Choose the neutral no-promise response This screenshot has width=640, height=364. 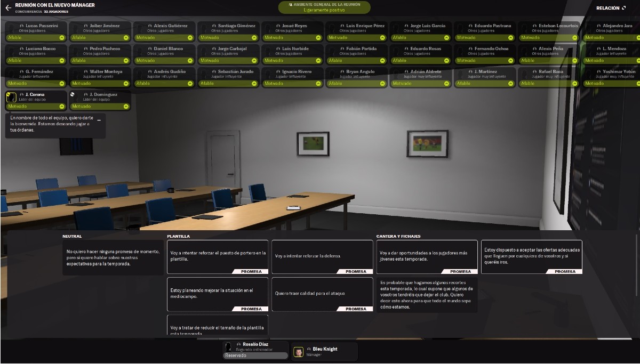(x=112, y=257)
